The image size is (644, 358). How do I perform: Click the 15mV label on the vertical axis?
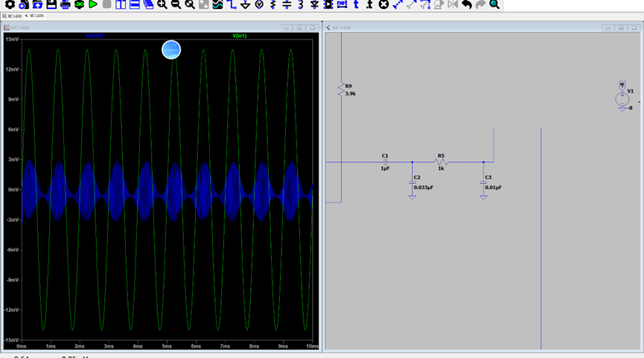pos(12,39)
